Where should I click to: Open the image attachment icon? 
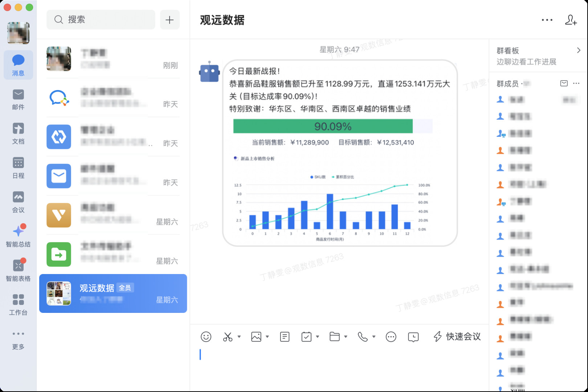pos(256,337)
